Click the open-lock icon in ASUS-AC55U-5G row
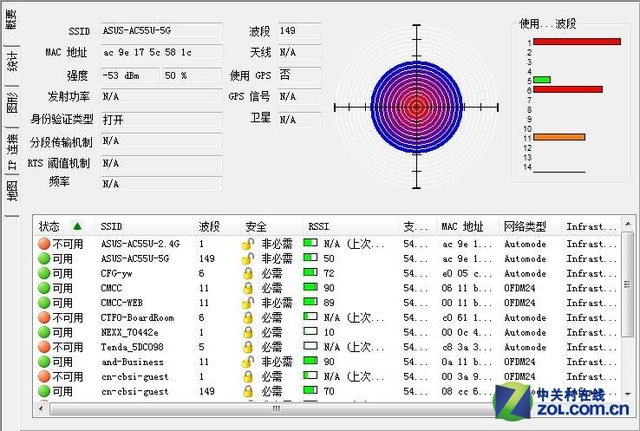 point(248,259)
